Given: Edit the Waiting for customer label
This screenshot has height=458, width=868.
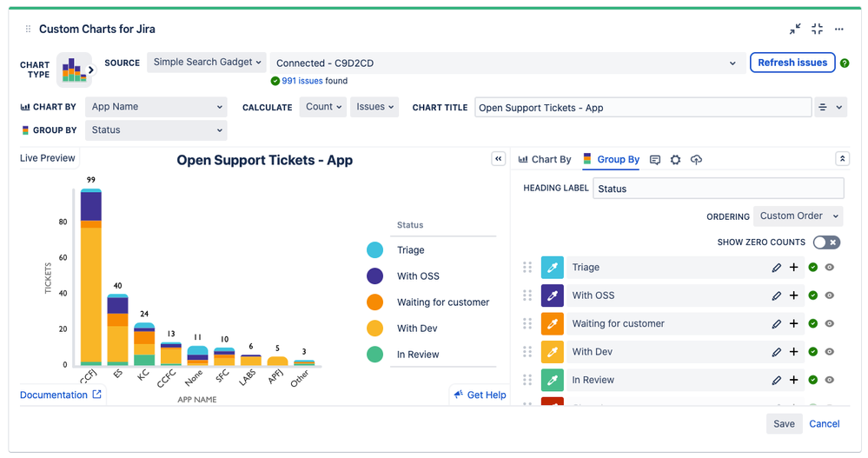Looking at the screenshot, I should pyautogui.click(x=776, y=324).
